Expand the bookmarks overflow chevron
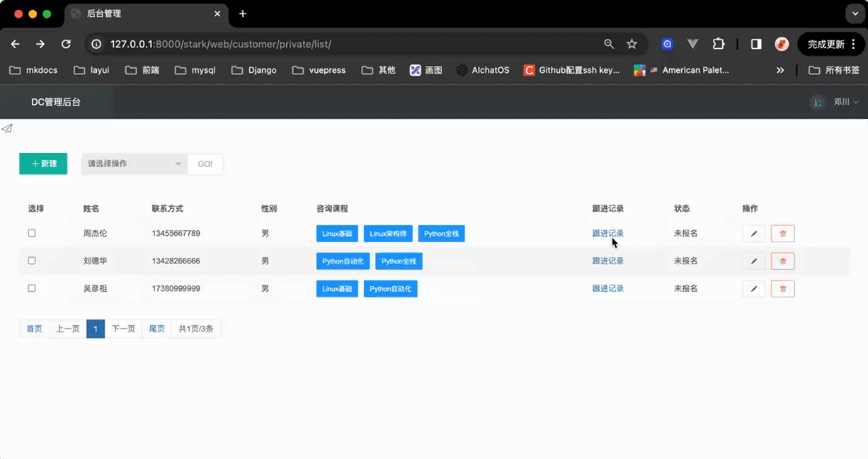Screen dimensions: 868x459 click(780, 70)
